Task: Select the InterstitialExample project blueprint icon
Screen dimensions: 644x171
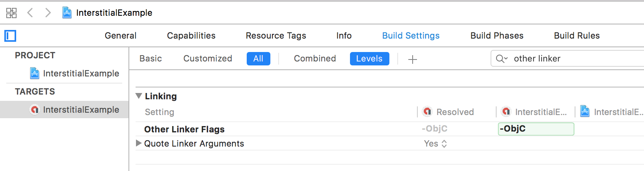Action: pos(35,73)
